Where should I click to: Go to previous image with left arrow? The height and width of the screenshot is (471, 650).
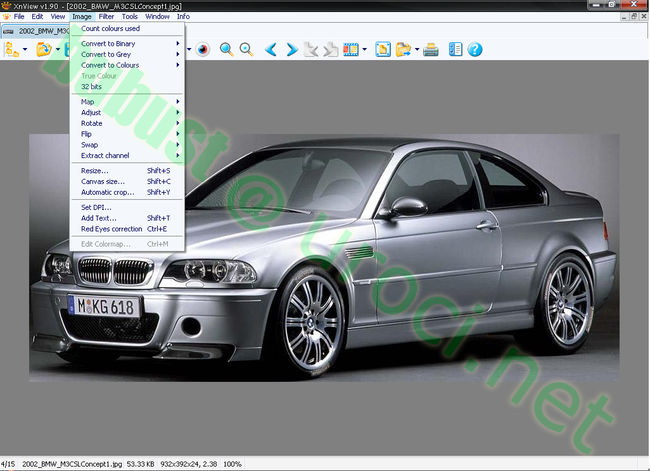click(271, 49)
